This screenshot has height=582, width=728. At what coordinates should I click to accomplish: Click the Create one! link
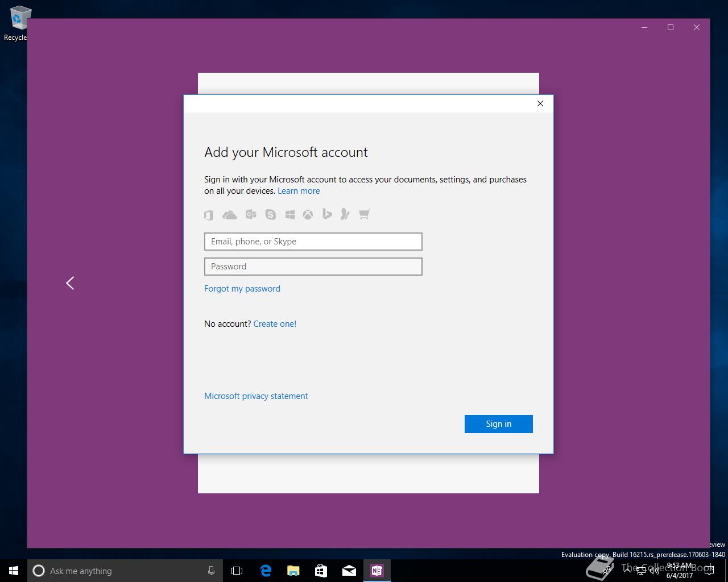point(275,324)
